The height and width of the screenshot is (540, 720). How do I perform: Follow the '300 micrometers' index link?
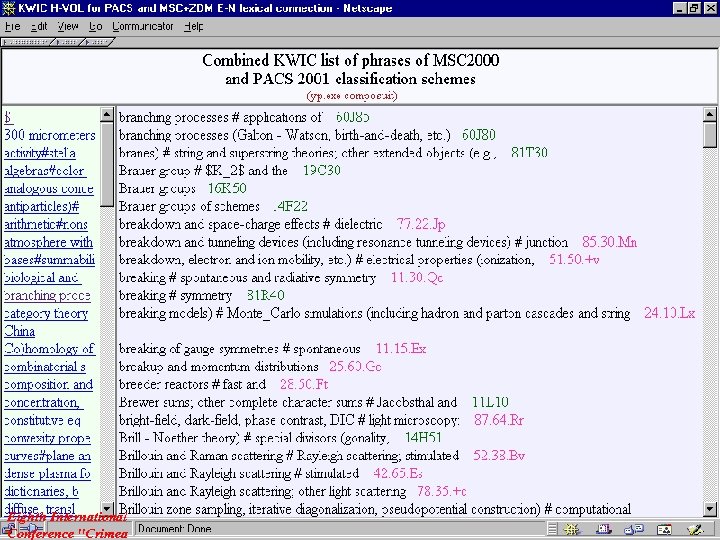tap(50, 135)
